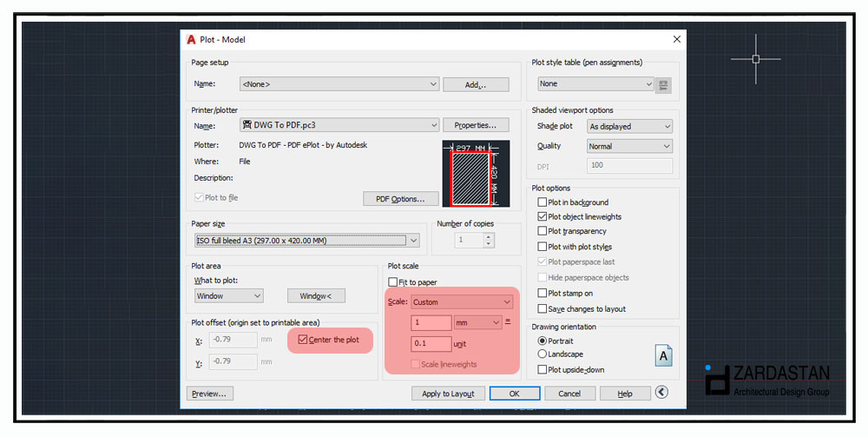Click the Window< selection button
Screen dimensions: 868x437
pyautogui.click(x=316, y=296)
